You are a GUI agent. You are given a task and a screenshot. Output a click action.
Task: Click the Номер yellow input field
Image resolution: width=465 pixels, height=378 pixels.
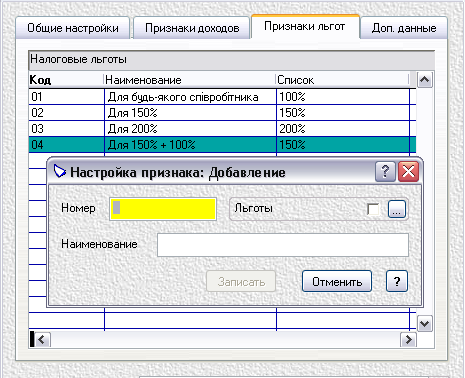click(163, 209)
